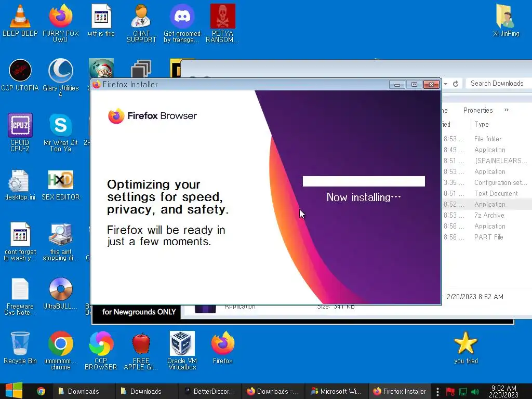The height and width of the screenshot is (399, 532).
Task: Expand the toolbar overflow chevron after Properties
Action: pyautogui.click(x=507, y=110)
